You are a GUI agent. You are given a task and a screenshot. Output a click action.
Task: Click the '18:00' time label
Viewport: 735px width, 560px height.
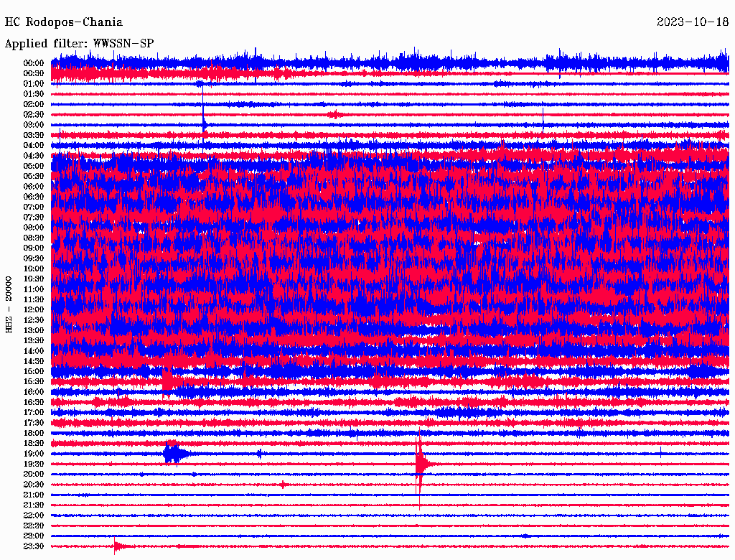tap(34, 433)
